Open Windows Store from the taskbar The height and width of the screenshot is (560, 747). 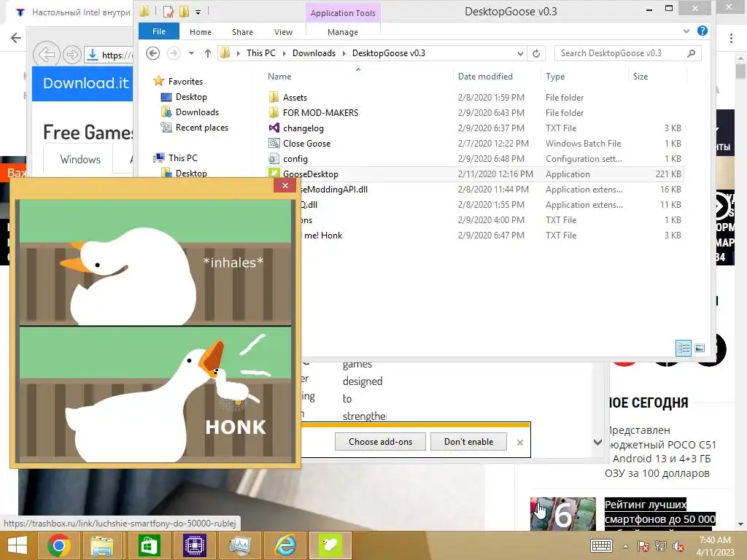point(149,545)
